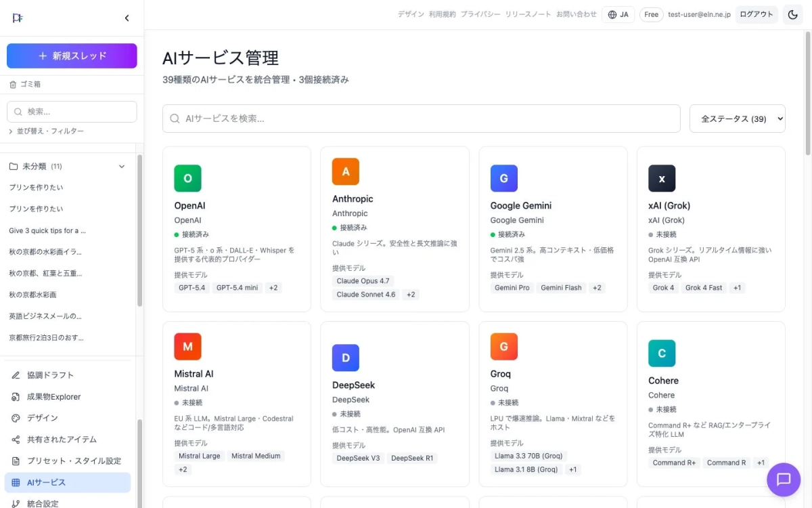Click the Llama 3.1 8B (Groq) tag
Screen dimensions: 812x508
526,469
